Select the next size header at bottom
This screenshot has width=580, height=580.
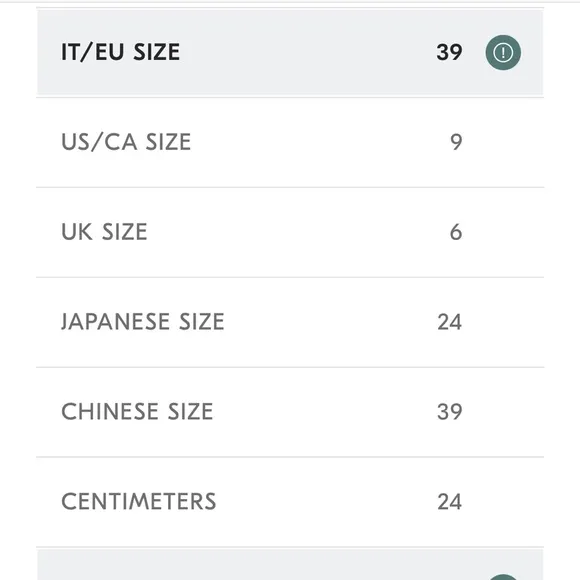(x=290, y=564)
